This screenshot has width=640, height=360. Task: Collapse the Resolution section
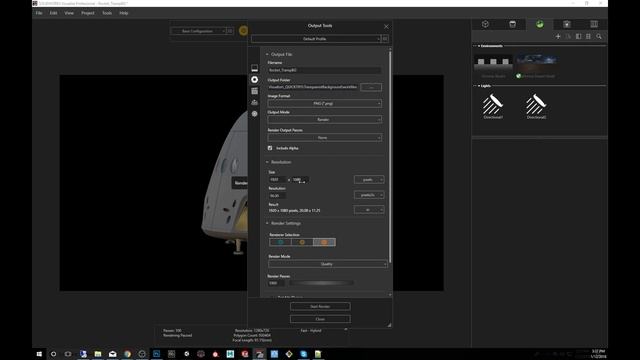pos(267,162)
